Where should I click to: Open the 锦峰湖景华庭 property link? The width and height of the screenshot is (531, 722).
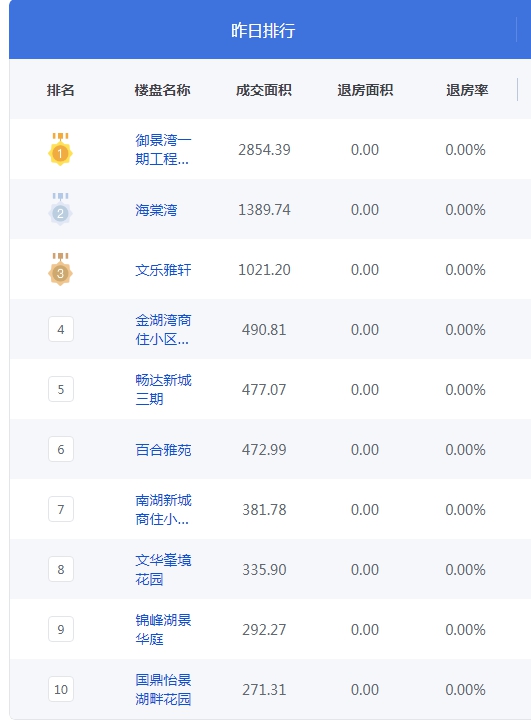(163, 629)
